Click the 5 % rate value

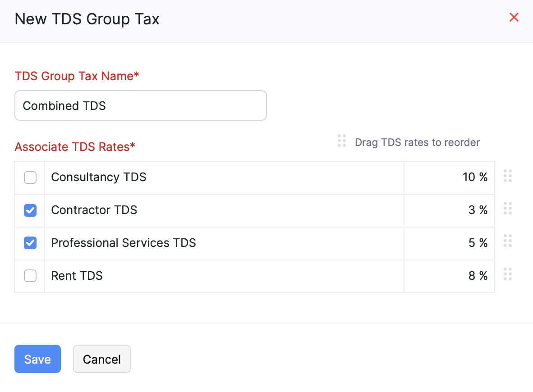[478, 243]
